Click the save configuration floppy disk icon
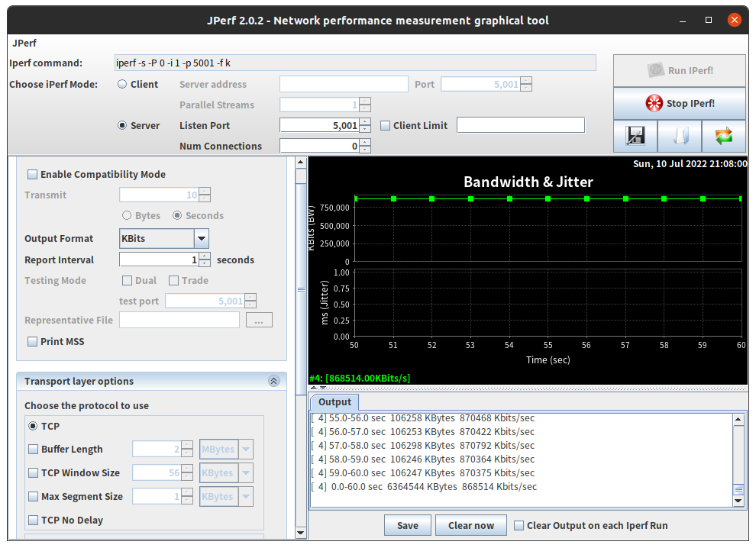The image size is (756, 548). click(635, 136)
